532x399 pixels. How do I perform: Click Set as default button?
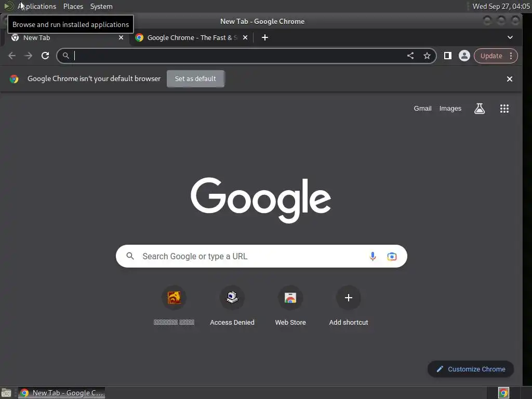[x=195, y=79]
